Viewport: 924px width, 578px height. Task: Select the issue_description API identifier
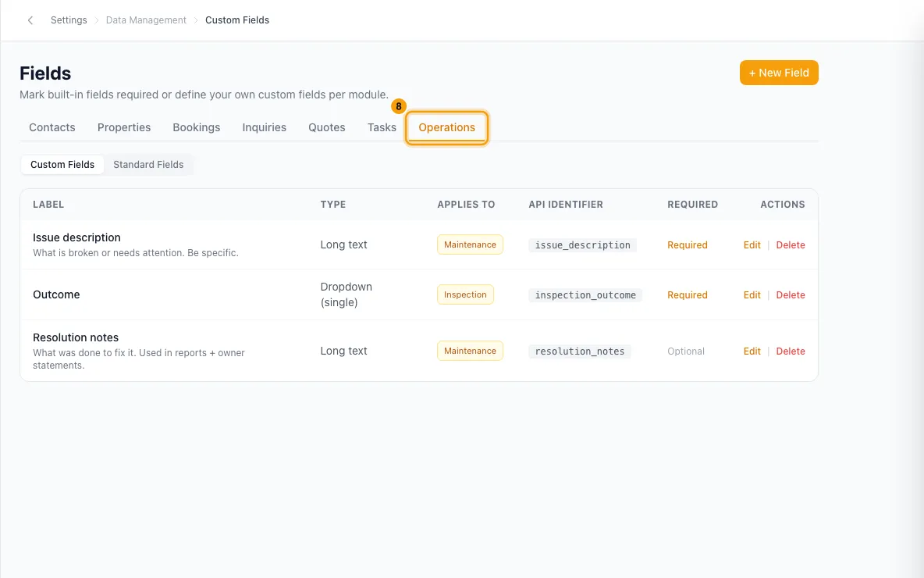[x=582, y=244]
